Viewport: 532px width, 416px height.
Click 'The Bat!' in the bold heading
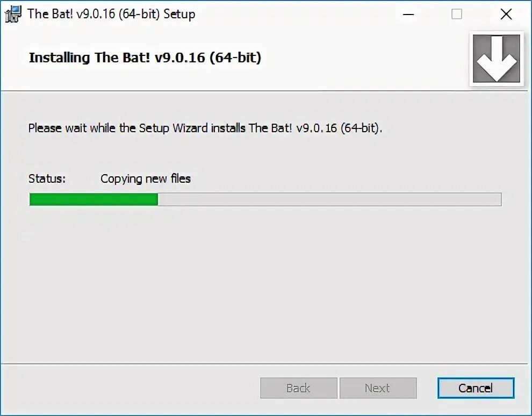[x=122, y=58]
